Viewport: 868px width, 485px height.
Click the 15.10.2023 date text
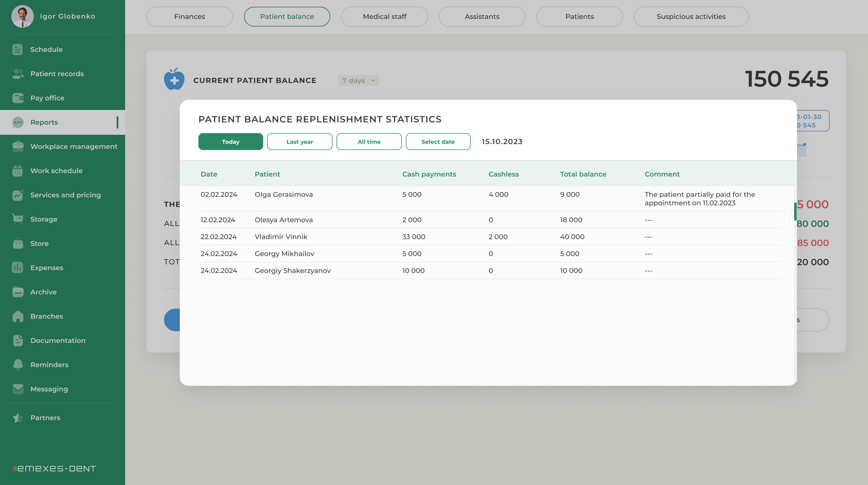click(502, 142)
